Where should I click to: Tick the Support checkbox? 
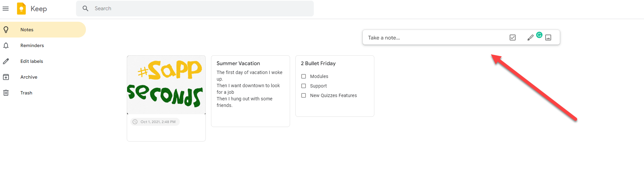click(x=304, y=86)
